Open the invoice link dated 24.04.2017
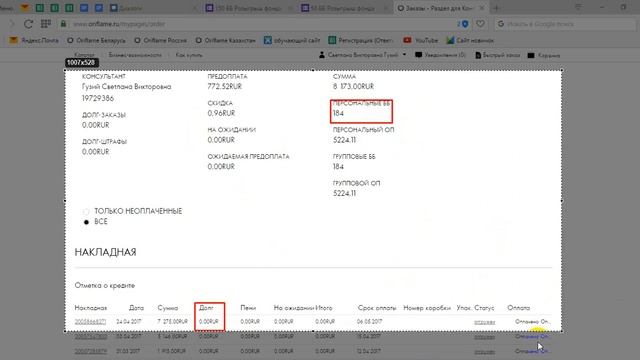The width and height of the screenshot is (640, 360). click(x=90, y=322)
